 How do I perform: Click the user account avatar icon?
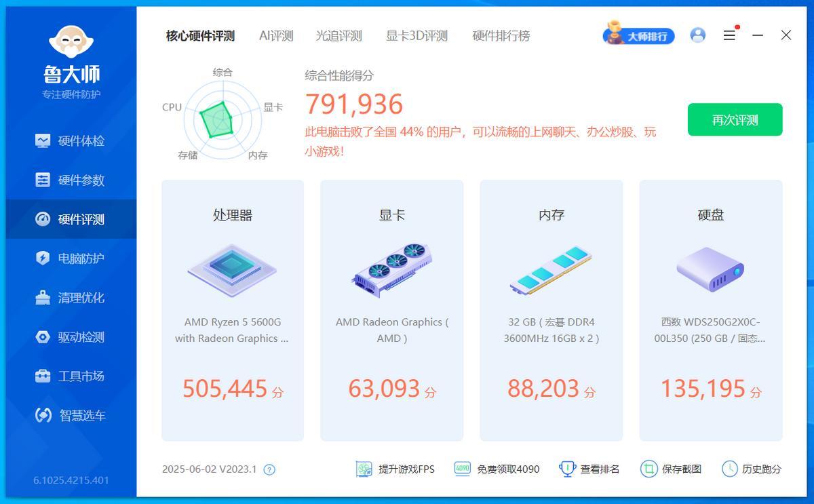(x=697, y=35)
